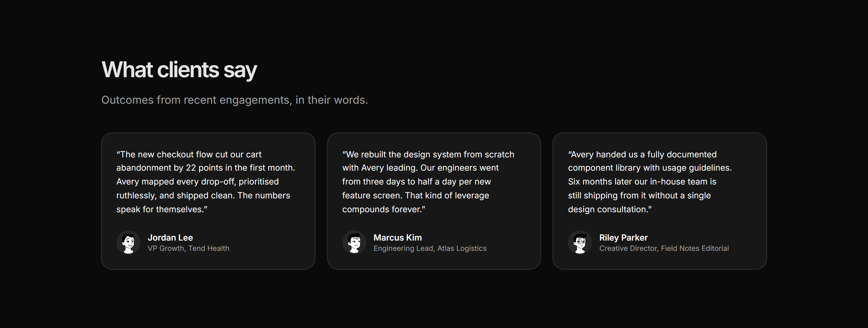
Task: Select the Marcus Kim name label
Action: (398, 238)
